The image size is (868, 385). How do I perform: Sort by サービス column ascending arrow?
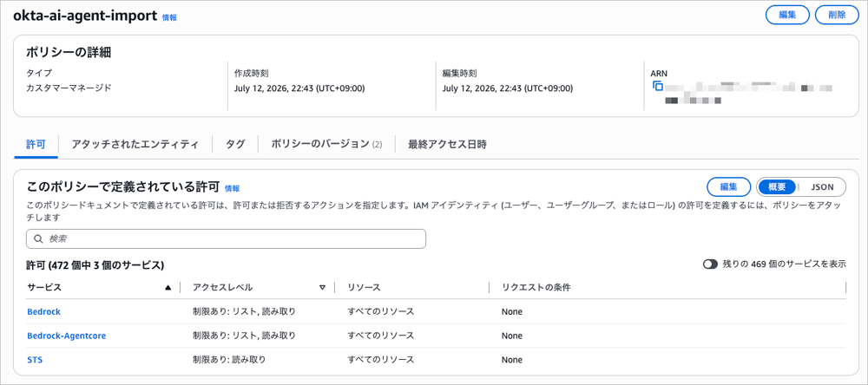tap(168, 288)
